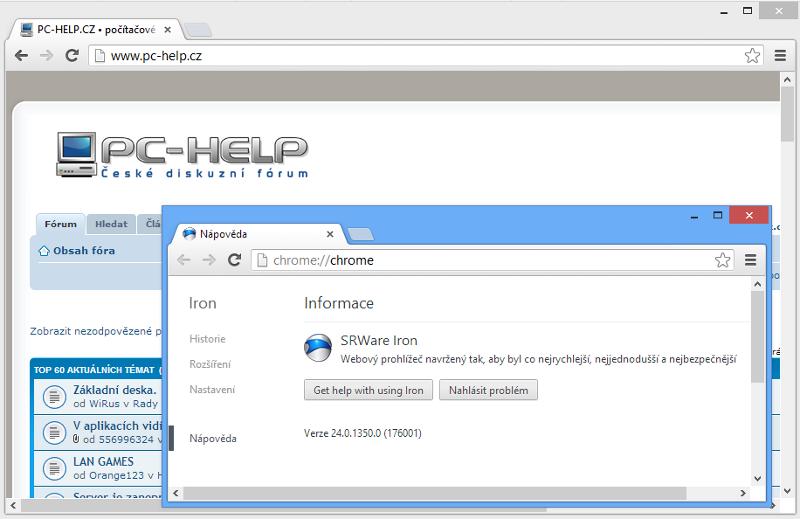
Task: Click the www.pc-help.cz address bar
Action: (426, 55)
